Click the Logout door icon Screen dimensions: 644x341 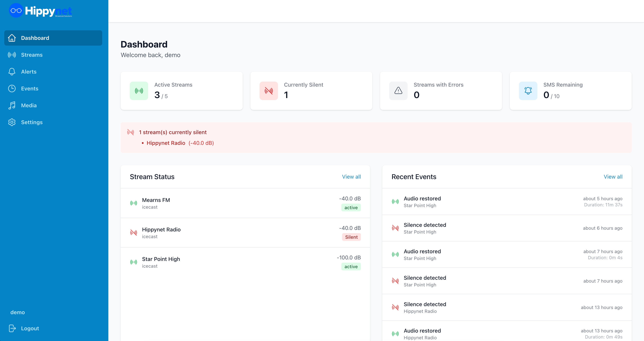(12, 328)
